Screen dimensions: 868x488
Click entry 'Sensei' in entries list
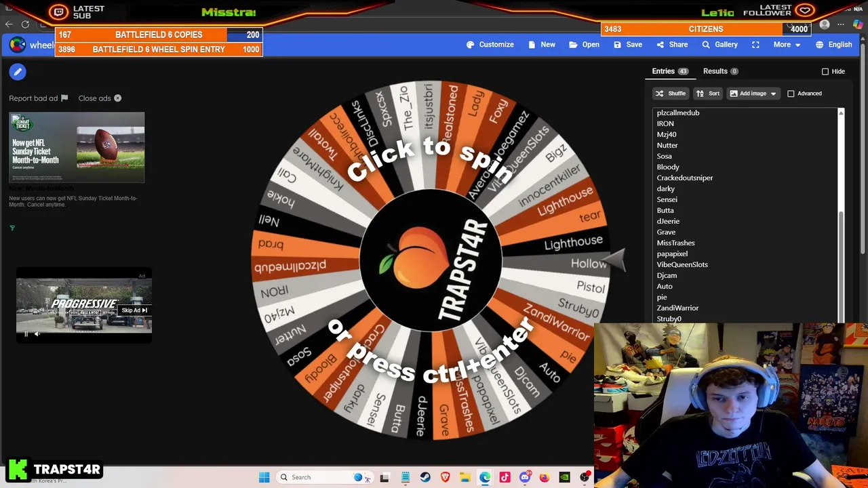pyautogui.click(x=667, y=199)
